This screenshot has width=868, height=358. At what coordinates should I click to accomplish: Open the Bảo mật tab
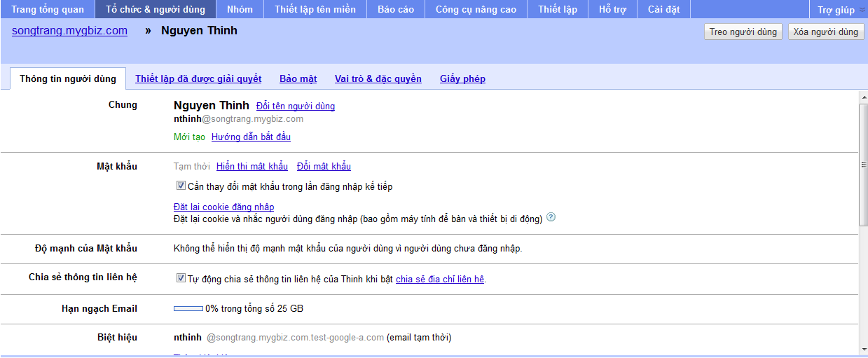coord(298,79)
